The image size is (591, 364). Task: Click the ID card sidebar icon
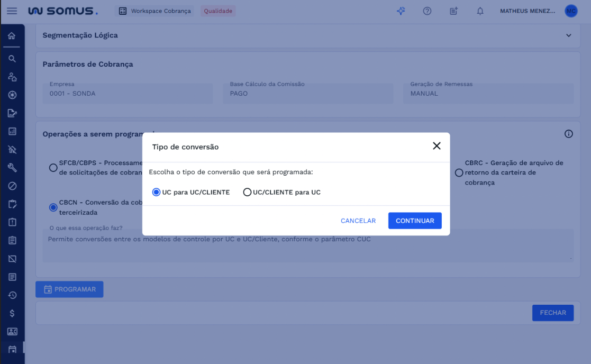[x=12, y=332]
